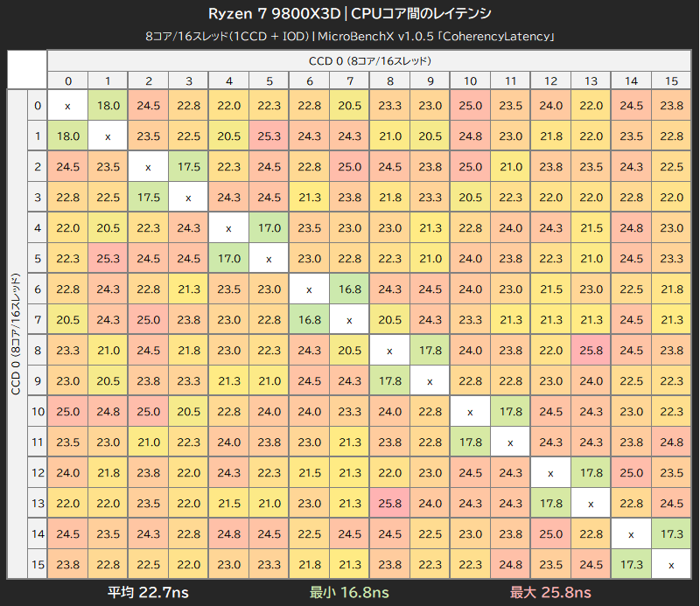Click the 'x' cell at row 0, column 0
Screen dimensions: 700x606
tap(68, 106)
